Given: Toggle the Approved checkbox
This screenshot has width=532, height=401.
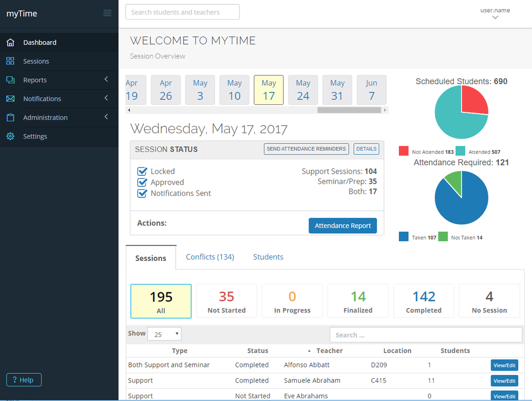Looking at the screenshot, I should click(142, 182).
